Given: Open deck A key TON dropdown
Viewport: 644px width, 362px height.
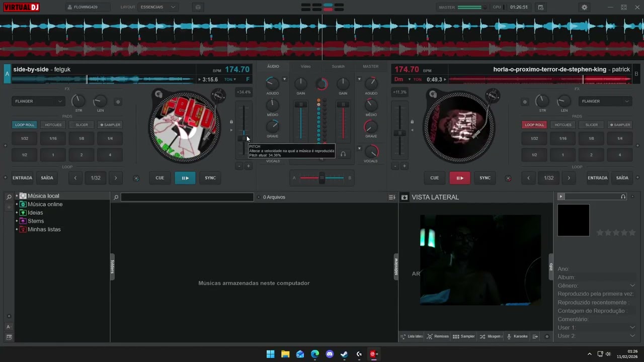Looking at the screenshot, I should (x=230, y=79).
